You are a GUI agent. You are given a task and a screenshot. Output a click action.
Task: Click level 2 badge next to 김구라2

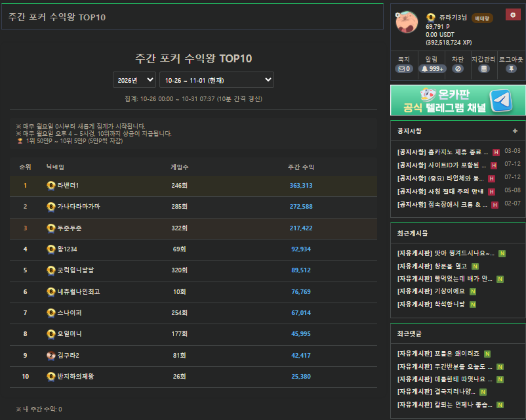pyautogui.click(x=51, y=355)
